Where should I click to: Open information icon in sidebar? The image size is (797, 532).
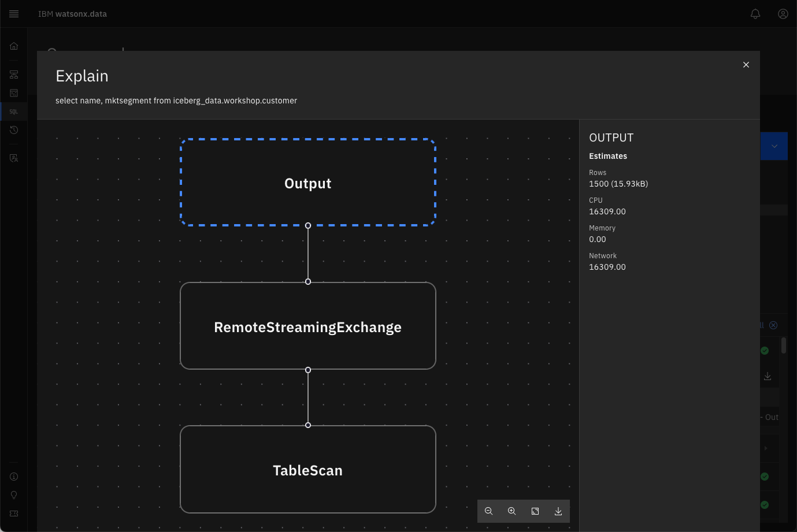[x=14, y=477]
